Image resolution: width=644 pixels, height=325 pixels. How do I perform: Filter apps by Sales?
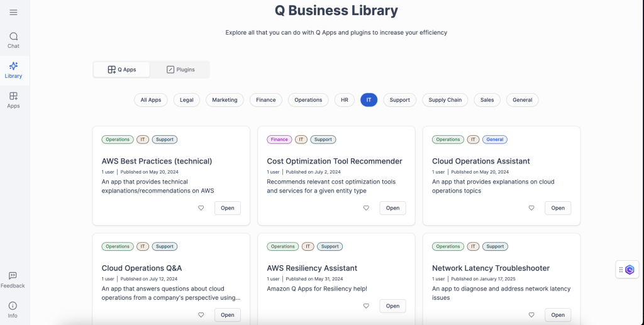coord(487,100)
